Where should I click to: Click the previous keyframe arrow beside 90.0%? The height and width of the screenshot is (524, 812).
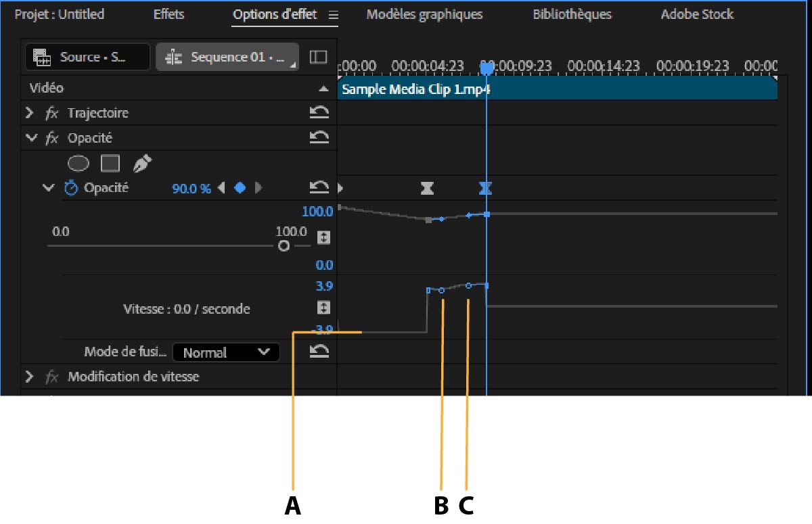(223, 187)
